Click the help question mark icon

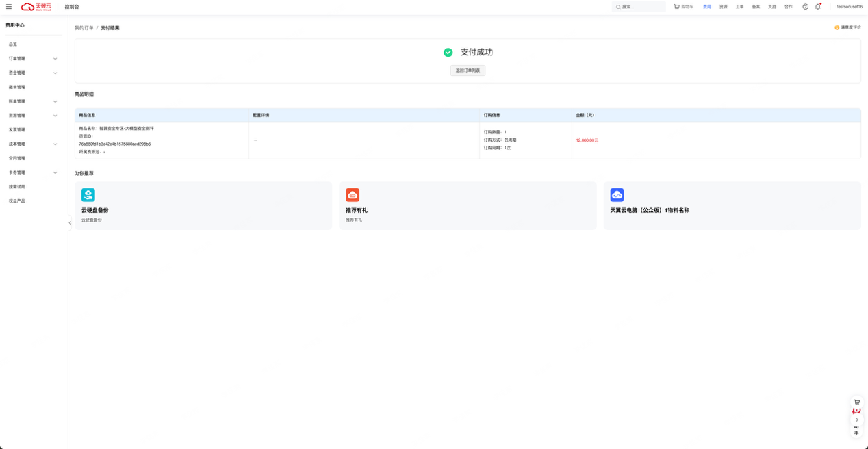pos(805,7)
